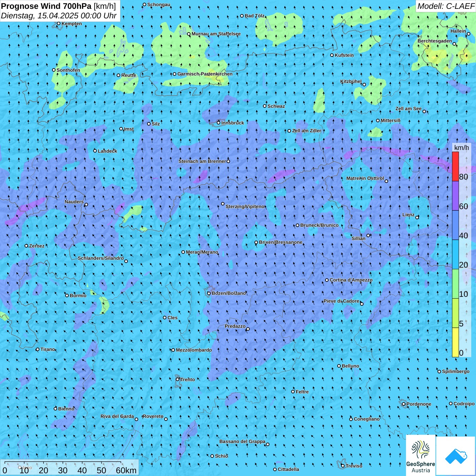The height and width of the screenshot is (476, 476).
Task: Click the Mezzolombardo label
Action: (194, 350)
